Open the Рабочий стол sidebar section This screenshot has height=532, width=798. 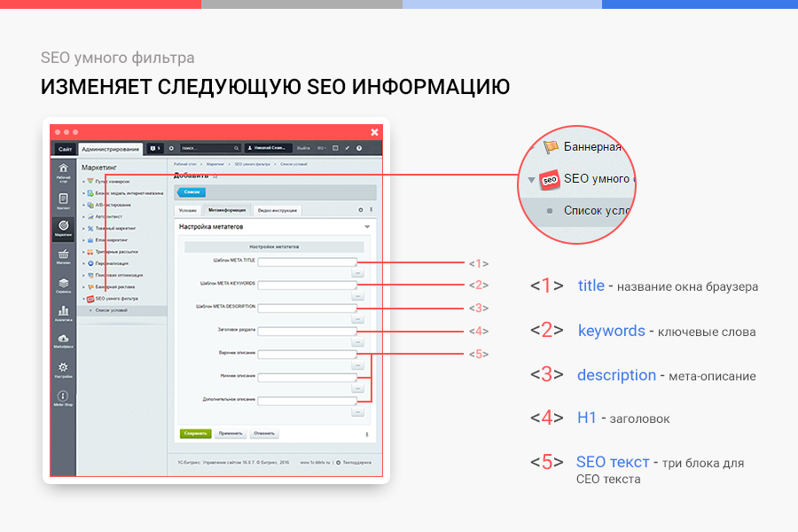[63, 172]
